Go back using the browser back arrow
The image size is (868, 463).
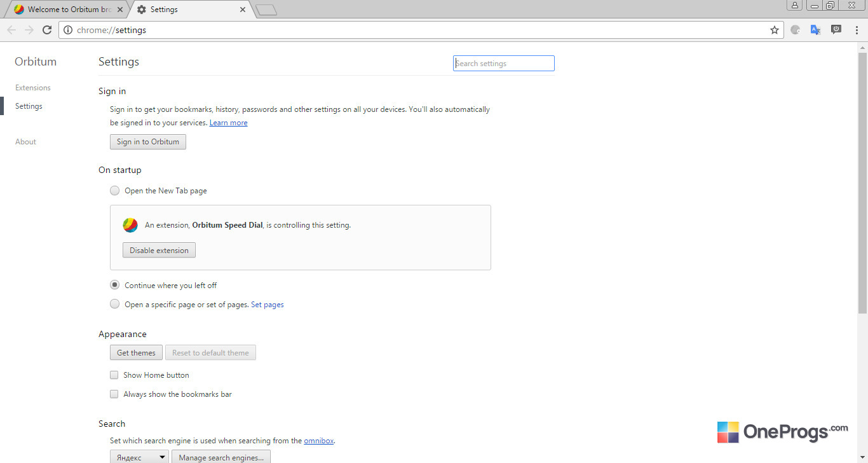[x=11, y=30]
